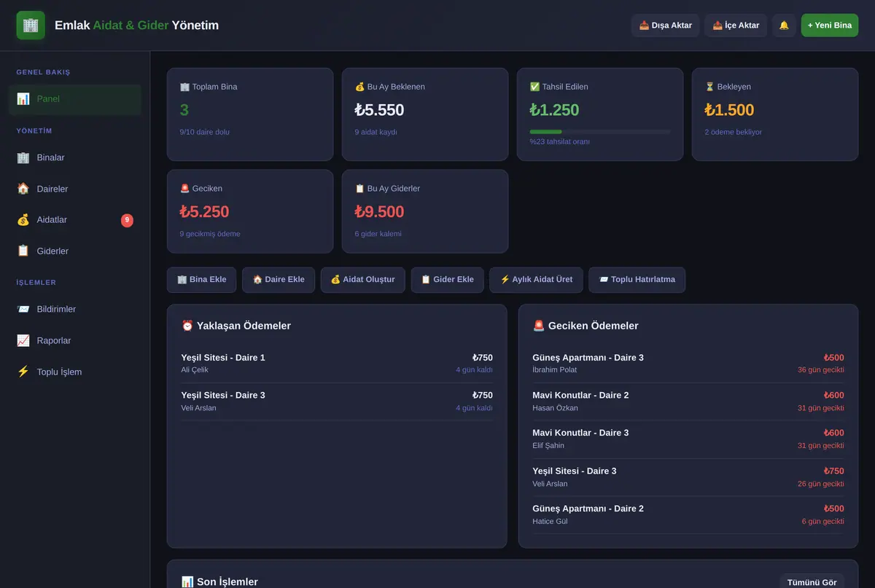Go to Binalar in the sidebar
The height and width of the screenshot is (588, 875).
pos(75,157)
